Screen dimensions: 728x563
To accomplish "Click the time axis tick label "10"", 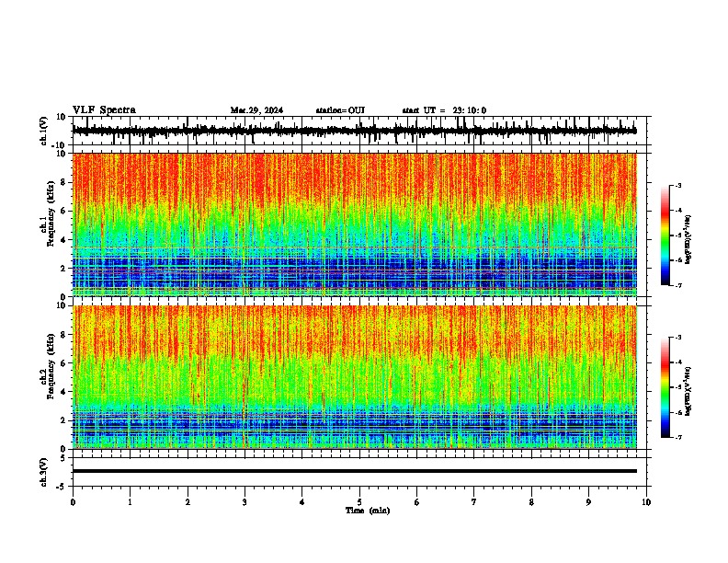I will click(x=646, y=502).
